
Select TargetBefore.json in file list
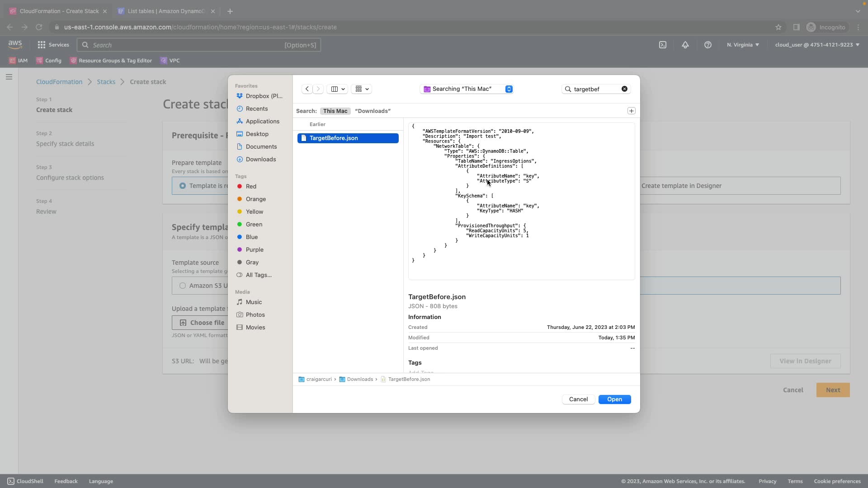pos(334,138)
